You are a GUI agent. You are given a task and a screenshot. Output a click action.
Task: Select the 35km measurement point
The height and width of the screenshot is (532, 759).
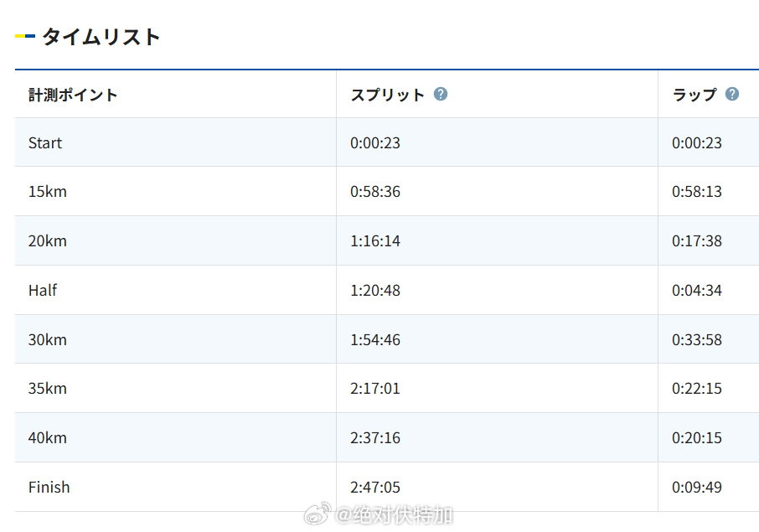click(48, 389)
